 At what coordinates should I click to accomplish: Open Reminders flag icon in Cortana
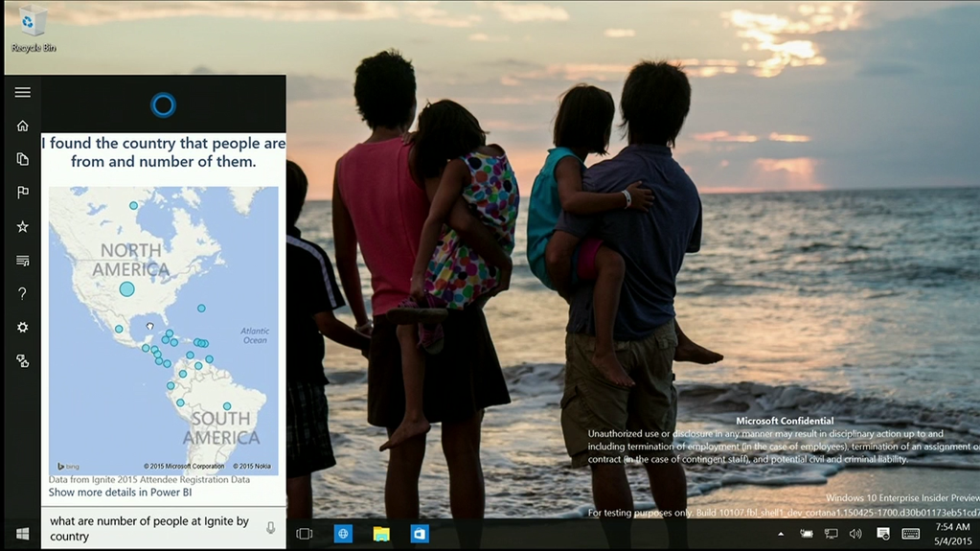[22, 193]
